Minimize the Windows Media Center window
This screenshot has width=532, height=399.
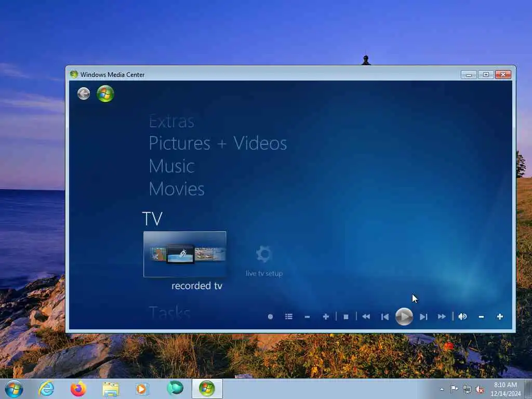click(469, 75)
